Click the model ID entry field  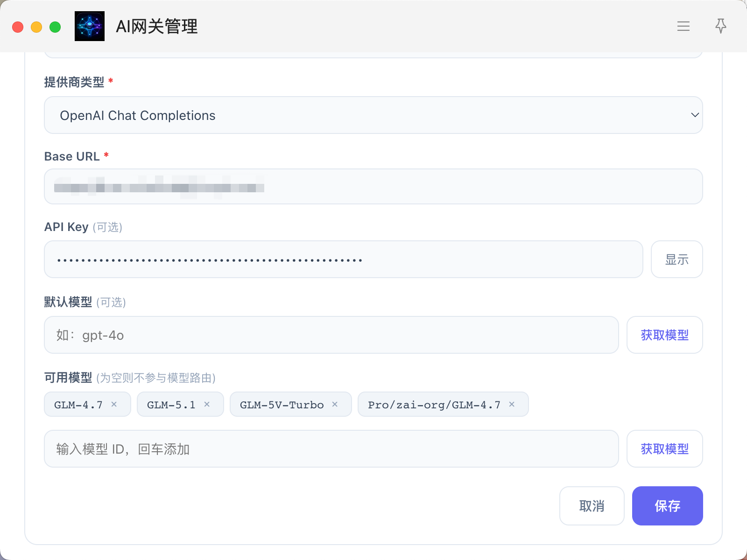tap(331, 449)
